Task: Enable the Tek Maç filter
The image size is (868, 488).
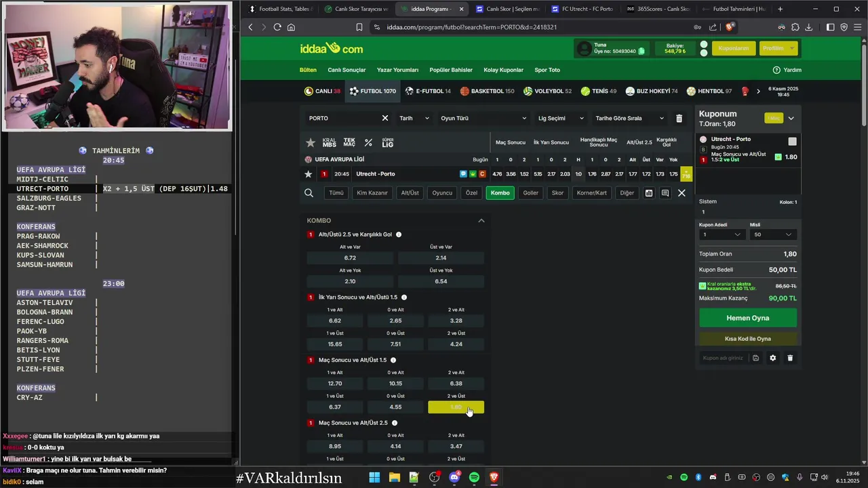Action: 349,142
